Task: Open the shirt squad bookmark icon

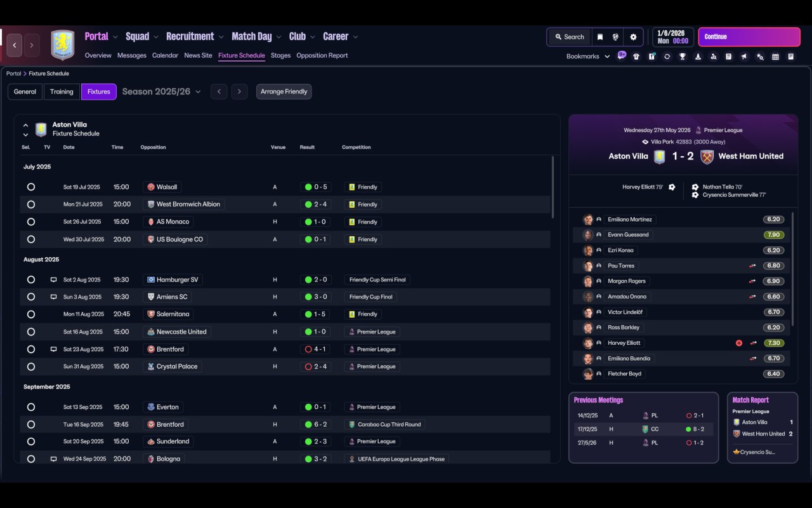Action: point(636,57)
